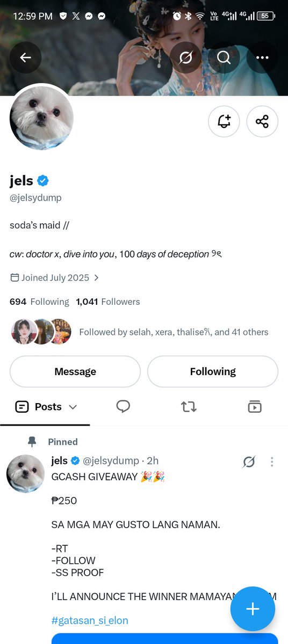This screenshot has height=644, width=288.
Task: Open the #gatasan_si_elon hashtag link
Action: [90, 621]
